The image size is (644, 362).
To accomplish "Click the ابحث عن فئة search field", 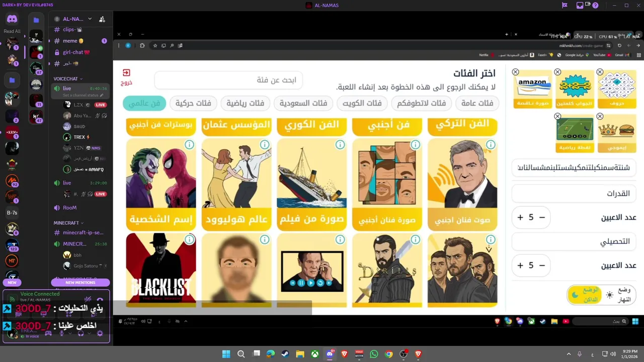I will (228, 80).
